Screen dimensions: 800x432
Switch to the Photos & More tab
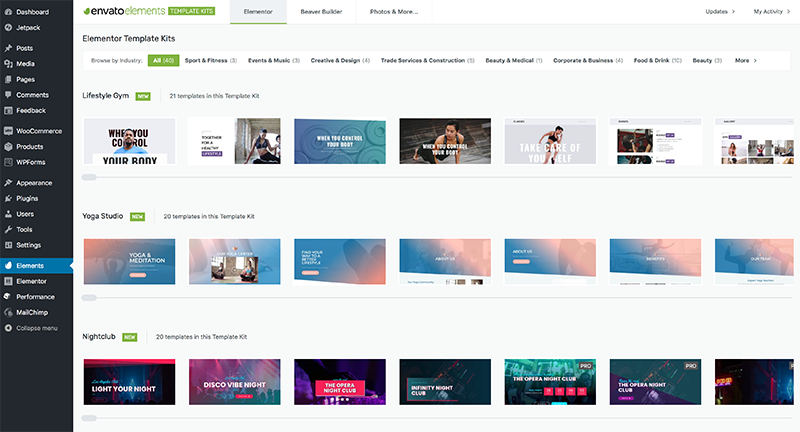394,11
